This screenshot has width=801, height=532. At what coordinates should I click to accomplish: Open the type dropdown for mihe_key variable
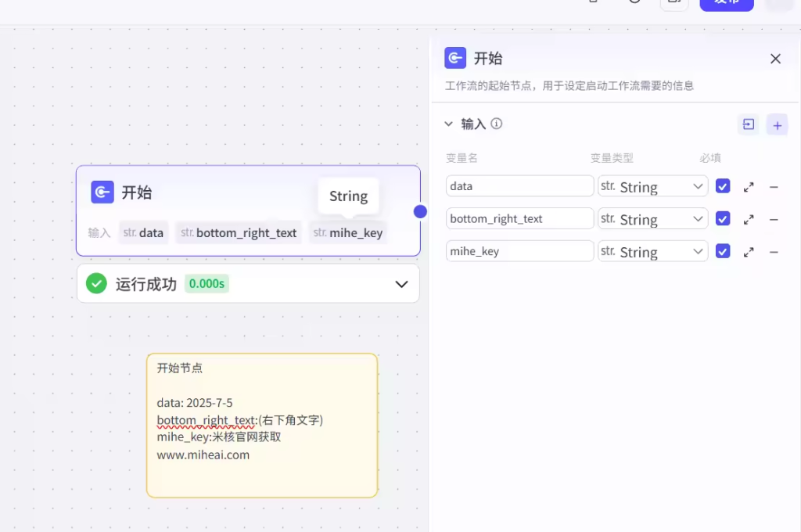[x=652, y=252]
